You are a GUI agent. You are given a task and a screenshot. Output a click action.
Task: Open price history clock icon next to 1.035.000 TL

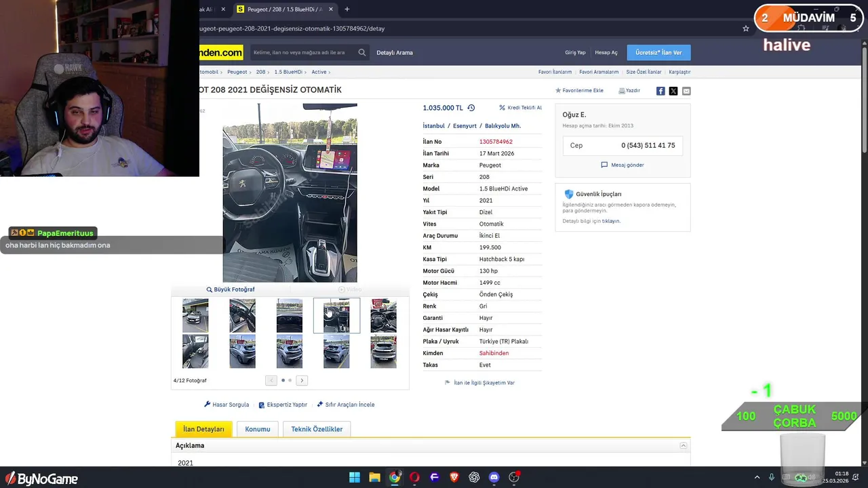pyautogui.click(x=471, y=108)
